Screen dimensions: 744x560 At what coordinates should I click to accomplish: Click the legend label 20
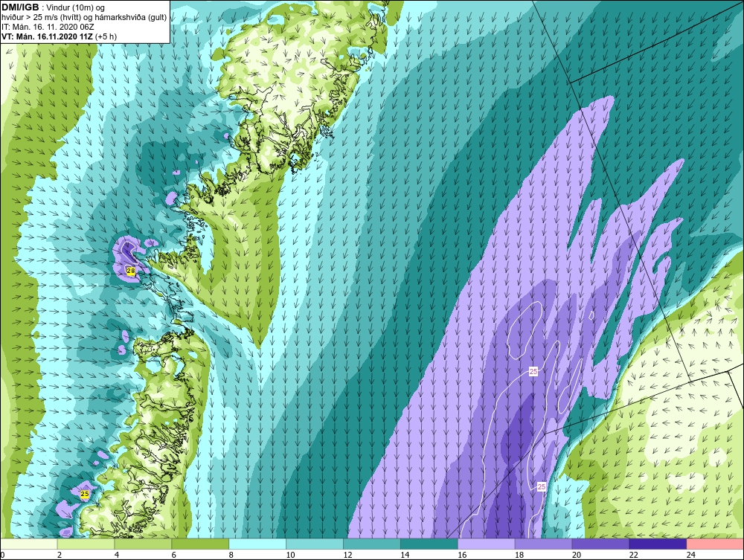pos(577,555)
